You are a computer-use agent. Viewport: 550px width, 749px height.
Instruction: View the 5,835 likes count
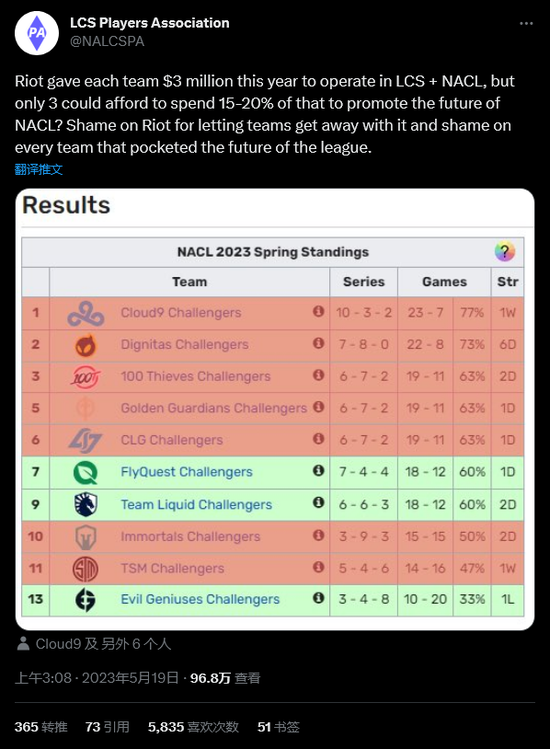[x=193, y=727]
